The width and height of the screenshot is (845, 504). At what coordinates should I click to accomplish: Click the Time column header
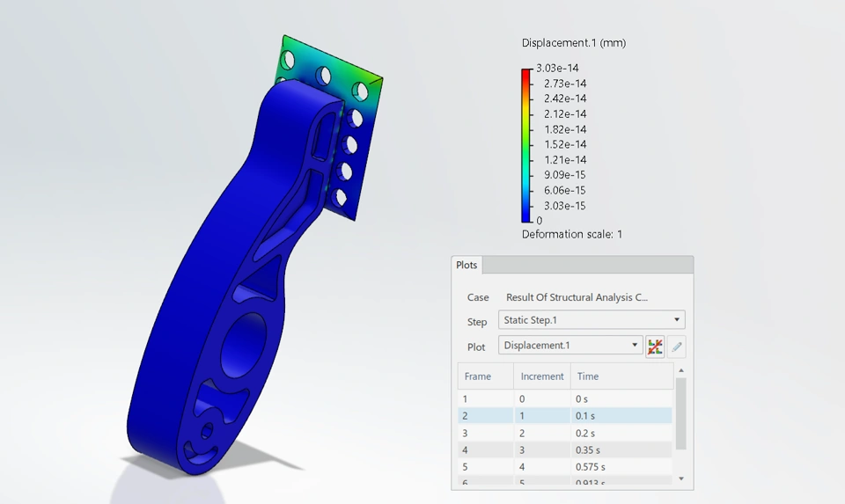(622, 376)
